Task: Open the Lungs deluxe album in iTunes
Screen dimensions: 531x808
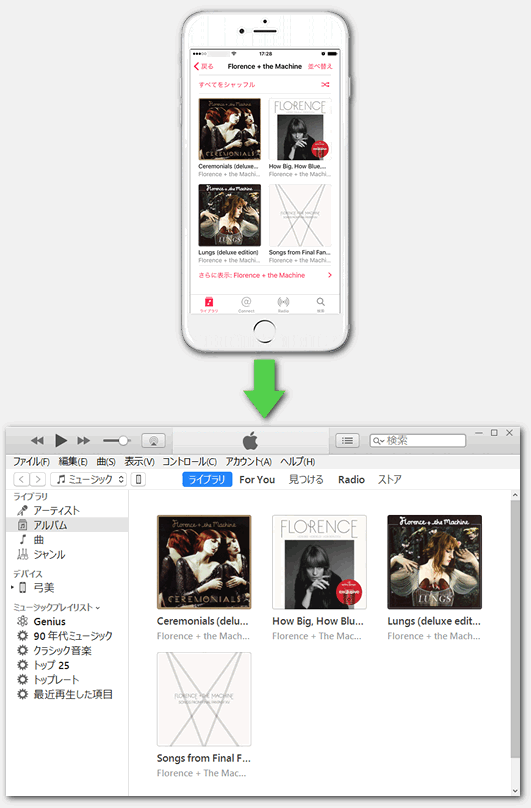Action: (x=435, y=562)
